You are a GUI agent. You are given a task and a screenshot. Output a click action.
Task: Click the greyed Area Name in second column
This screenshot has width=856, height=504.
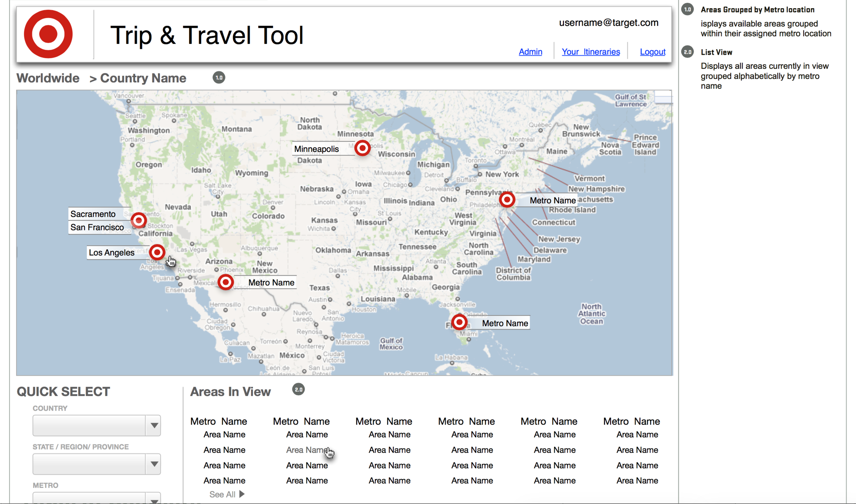coord(307,450)
